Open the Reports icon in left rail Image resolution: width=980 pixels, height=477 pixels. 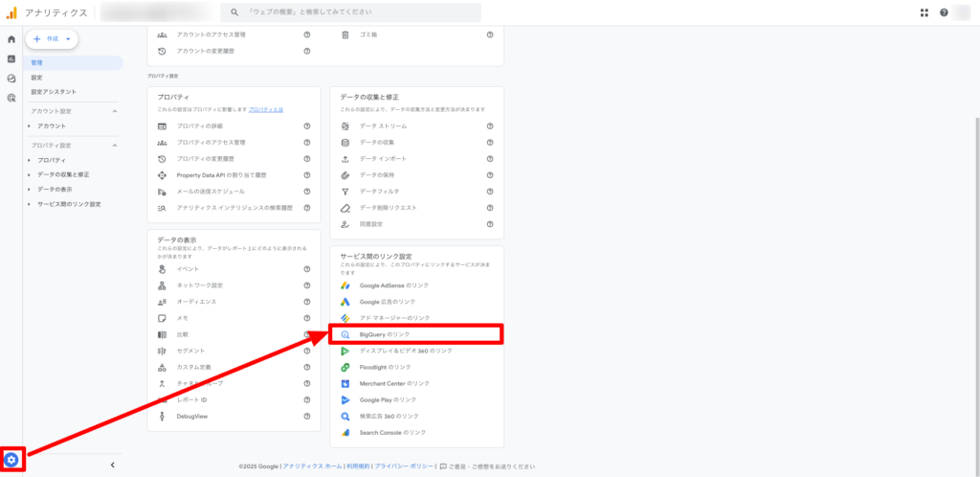11,58
